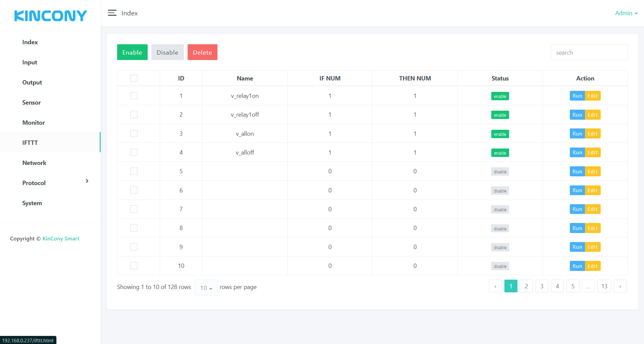This screenshot has width=644, height=344.
Task: Jump to page 13 in pagination
Action: point(604,286)
